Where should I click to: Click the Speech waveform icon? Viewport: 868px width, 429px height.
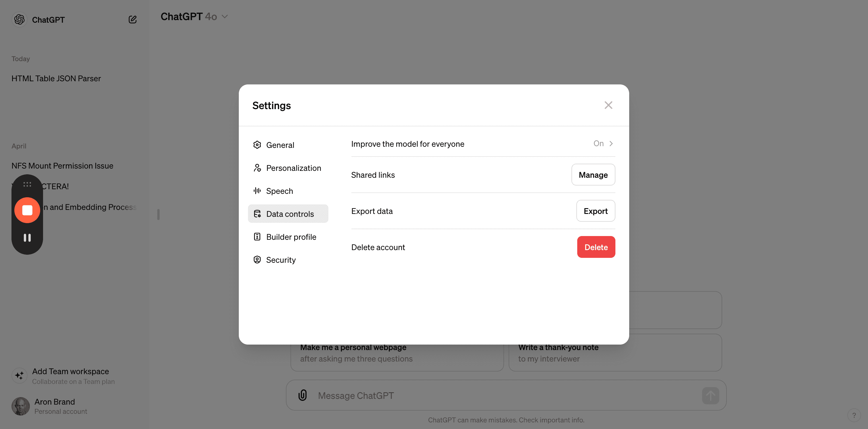257,191
